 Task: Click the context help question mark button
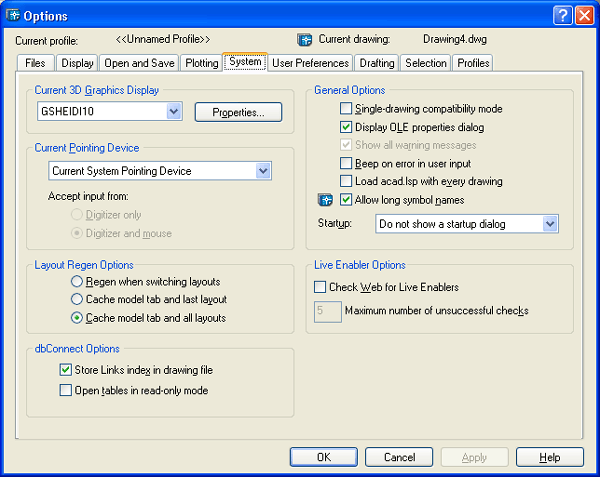[x=562, y=15]
